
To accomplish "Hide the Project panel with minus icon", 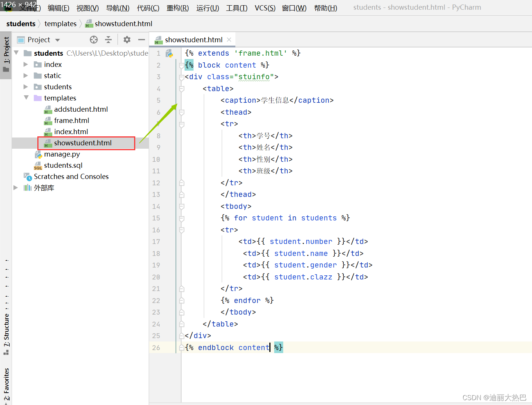I will pos(141,40).
